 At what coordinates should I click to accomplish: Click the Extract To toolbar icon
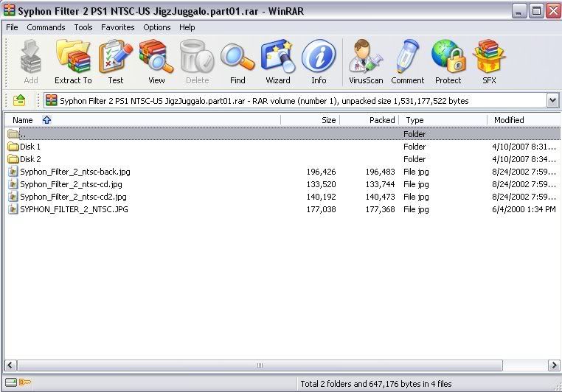pos(73,57)
